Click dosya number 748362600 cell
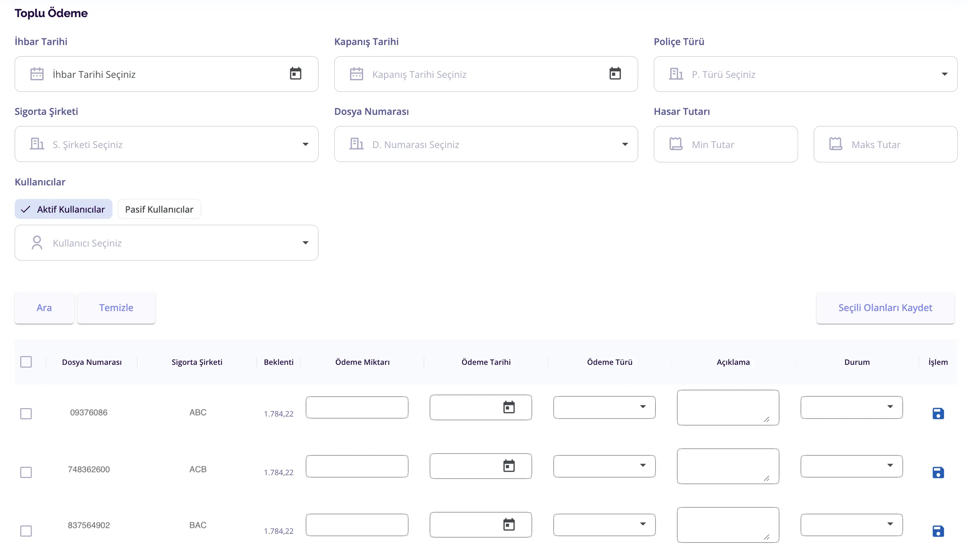 pos(88,469)
